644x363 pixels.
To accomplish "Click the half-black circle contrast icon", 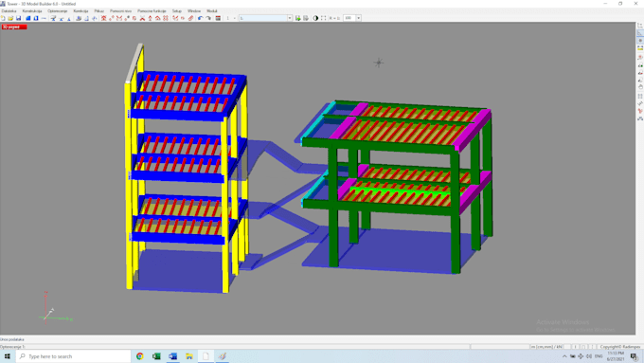I will click(x=315, y=18).
